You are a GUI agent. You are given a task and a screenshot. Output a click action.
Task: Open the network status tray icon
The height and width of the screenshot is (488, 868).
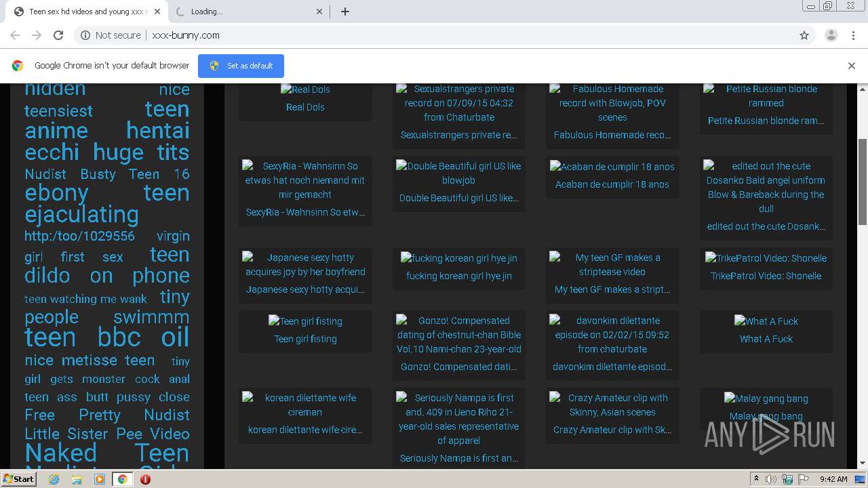coord(787,479)
